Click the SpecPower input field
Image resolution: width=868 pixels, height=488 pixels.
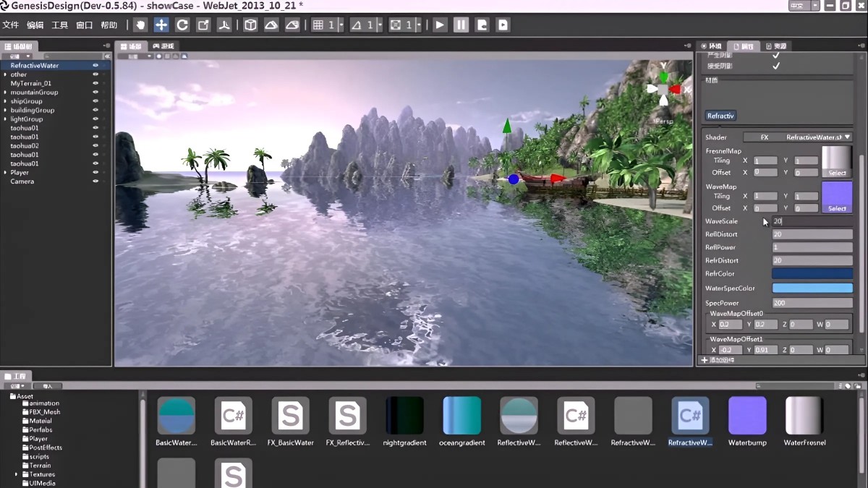coord(812,303)
